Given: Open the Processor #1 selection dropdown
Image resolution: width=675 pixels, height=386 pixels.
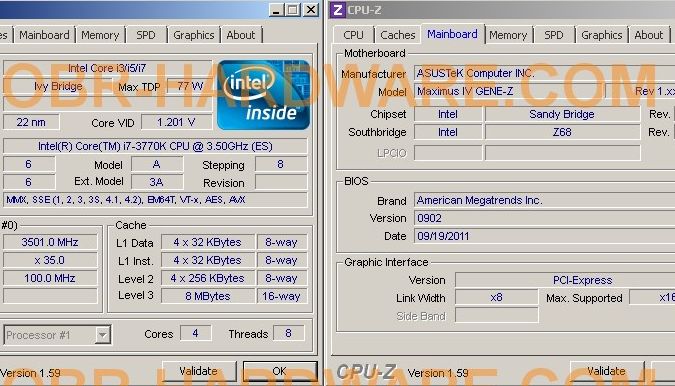Looking at the screenshot, I should click(58, 335).
